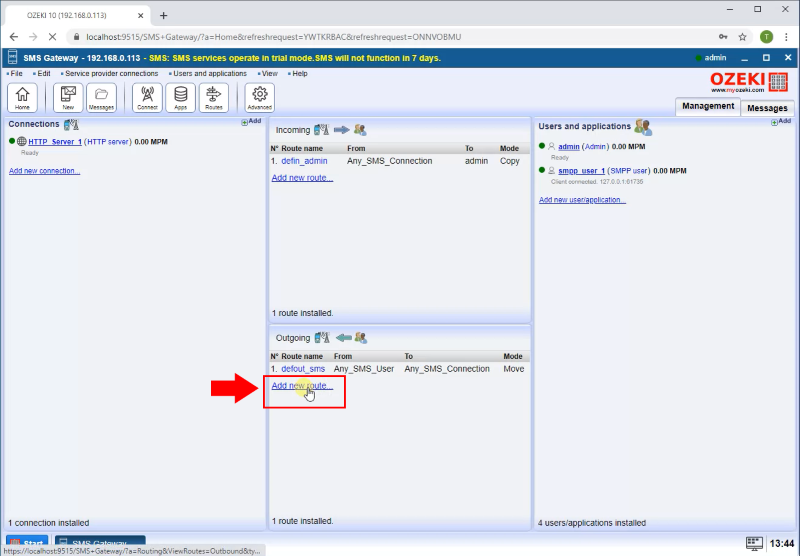The height and width of the screenshot is (556, 800).
Task: Open the File menu
Action: pyautogui.click(x=16, y=73)
